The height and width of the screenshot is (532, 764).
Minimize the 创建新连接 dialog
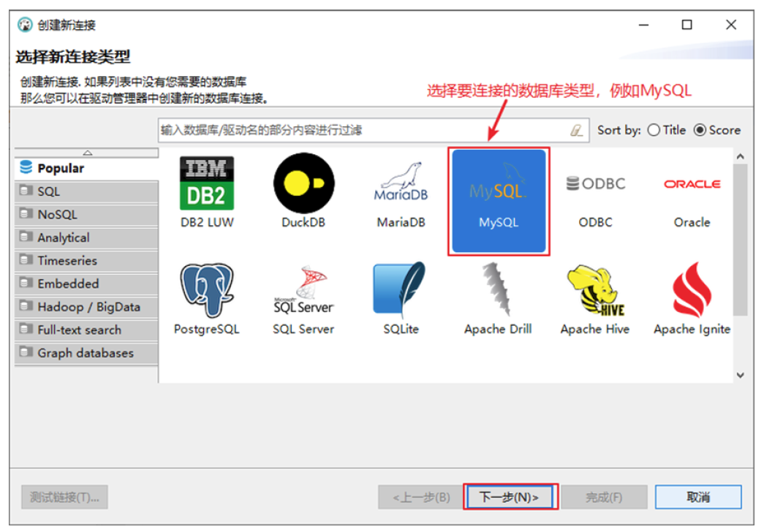tap(643, 24)
